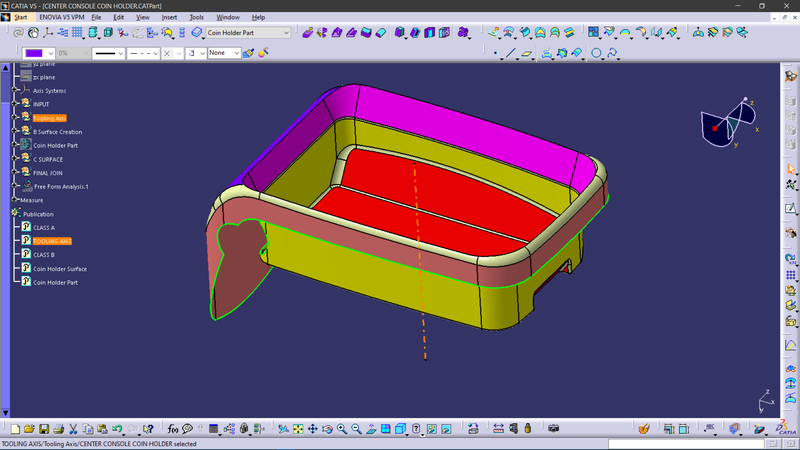Save the part with the floppy icon
This screenshot has width=800, height=450.
point(44,429)
